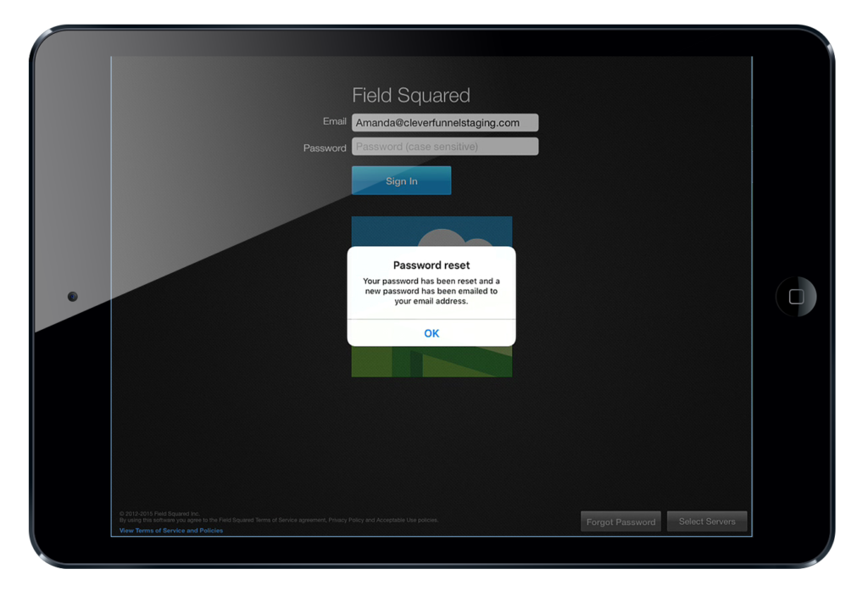Click the alert body message text
Image resolution: width=868 pixels, height=597 pixels.
click(x=431, y=290)
